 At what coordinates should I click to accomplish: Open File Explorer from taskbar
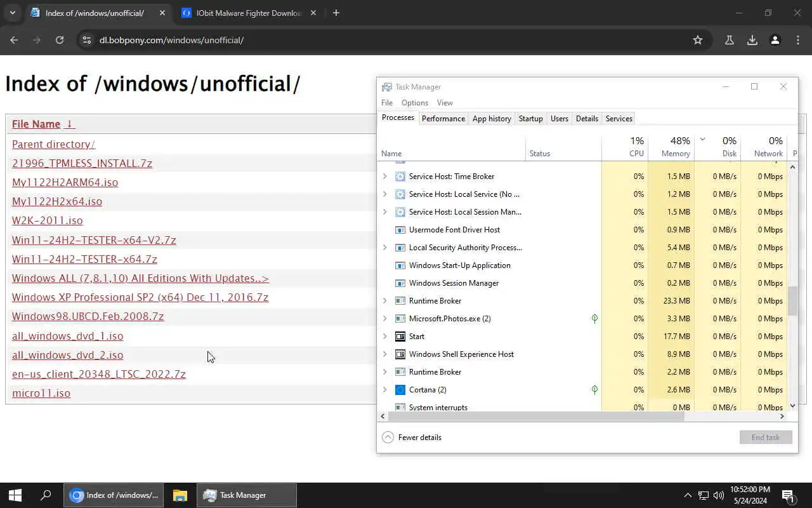click(x=180, y=495)
